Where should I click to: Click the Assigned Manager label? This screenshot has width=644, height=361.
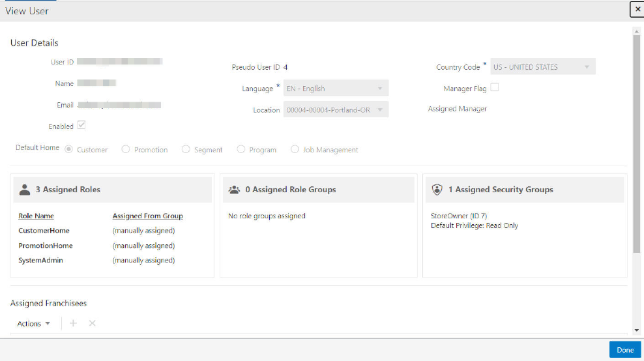pos(457,109)
